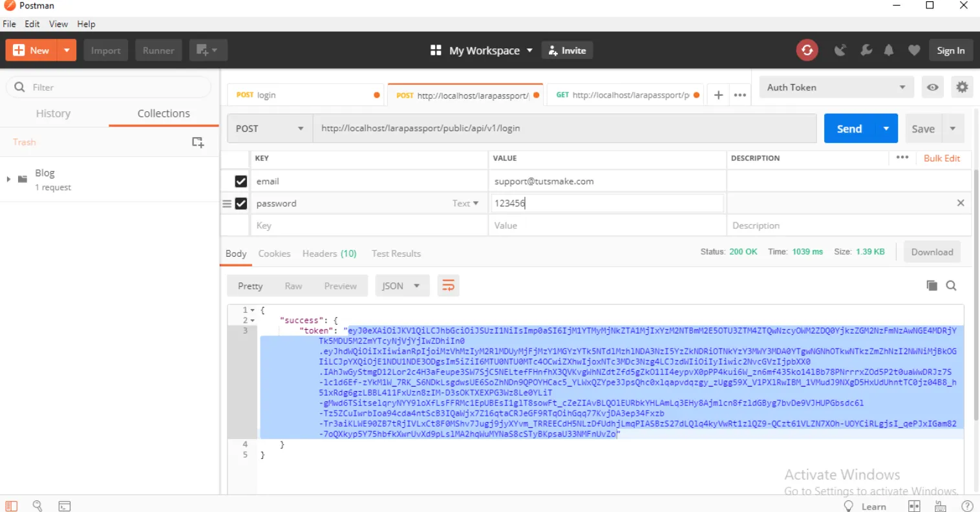Open the password Text type dropdown
The image size is (980, 512).
(465, 203)
